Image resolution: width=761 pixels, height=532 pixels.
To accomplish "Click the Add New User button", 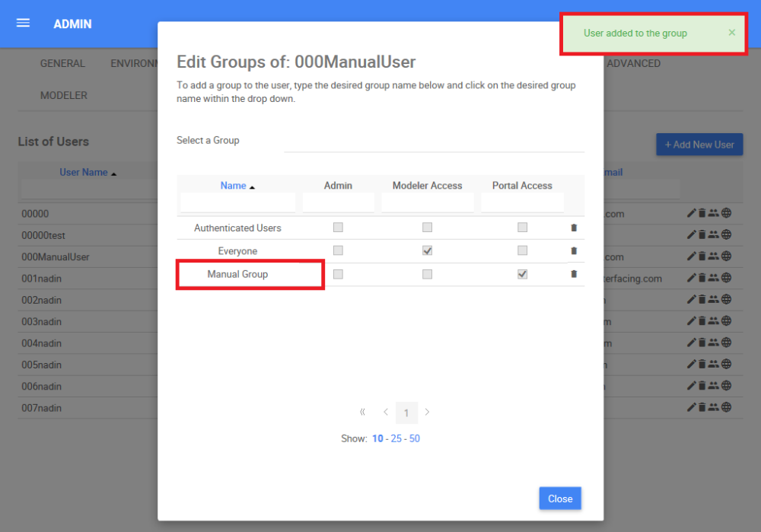I will [699, 145].
